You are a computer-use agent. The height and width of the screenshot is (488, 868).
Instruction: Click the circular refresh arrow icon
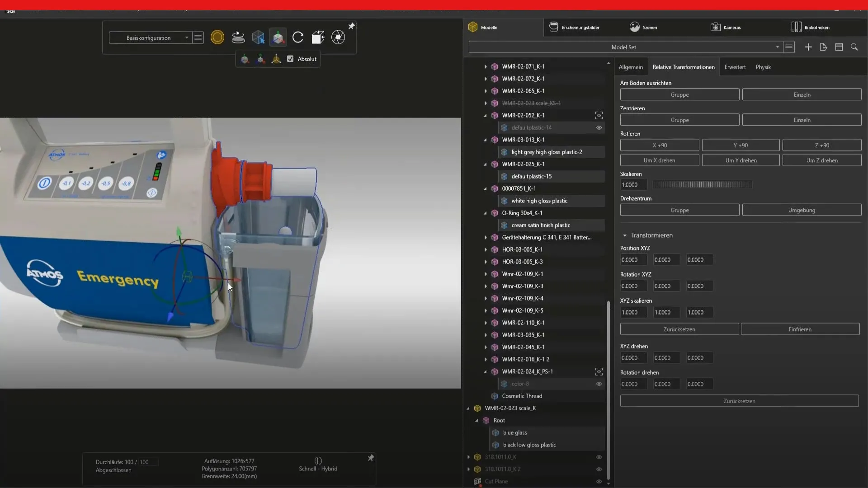298,38
